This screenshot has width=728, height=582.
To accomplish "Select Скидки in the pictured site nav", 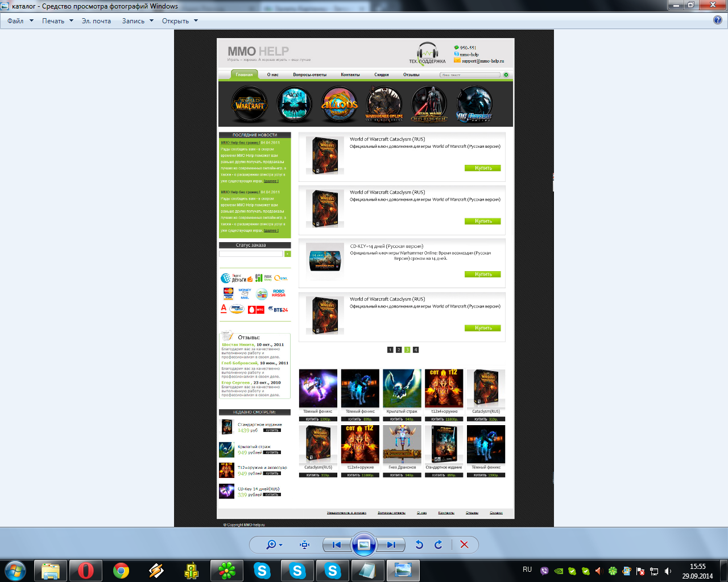I will point(382,74).
